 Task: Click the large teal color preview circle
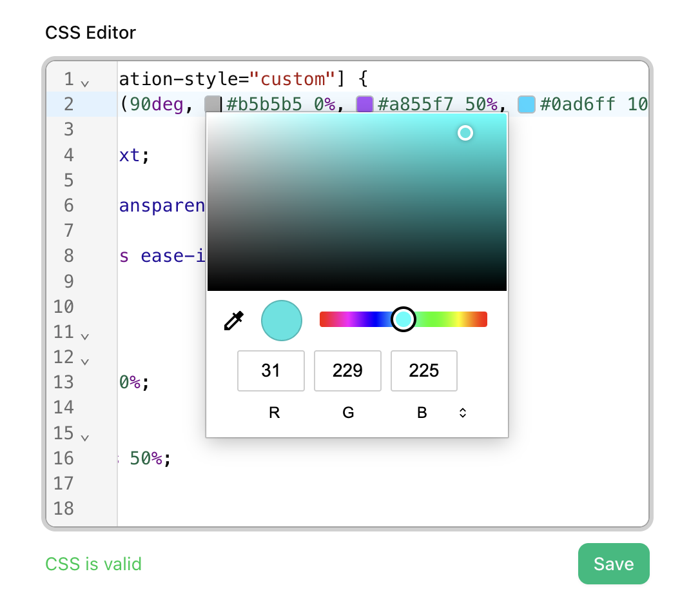tap(281, 319)
